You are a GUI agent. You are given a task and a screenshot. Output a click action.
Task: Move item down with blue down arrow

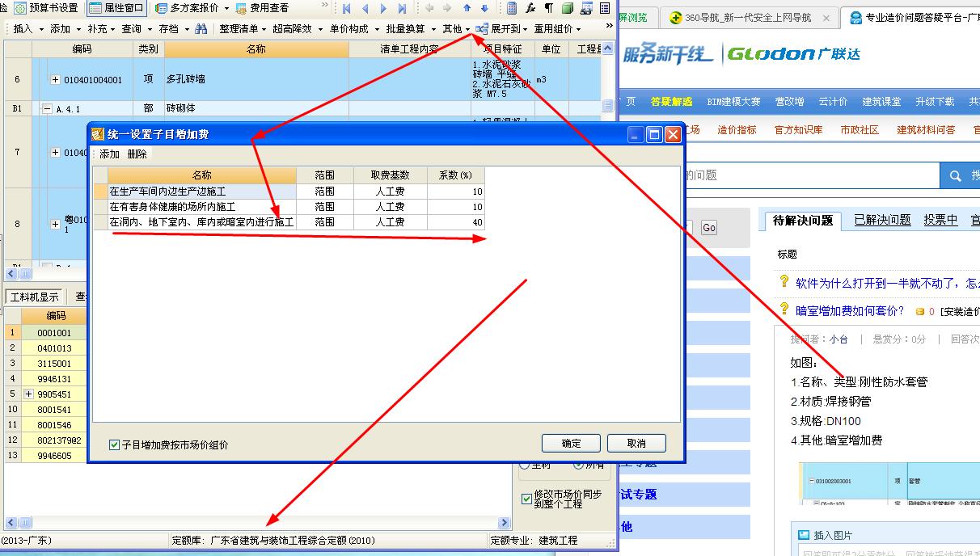point(485,9)
